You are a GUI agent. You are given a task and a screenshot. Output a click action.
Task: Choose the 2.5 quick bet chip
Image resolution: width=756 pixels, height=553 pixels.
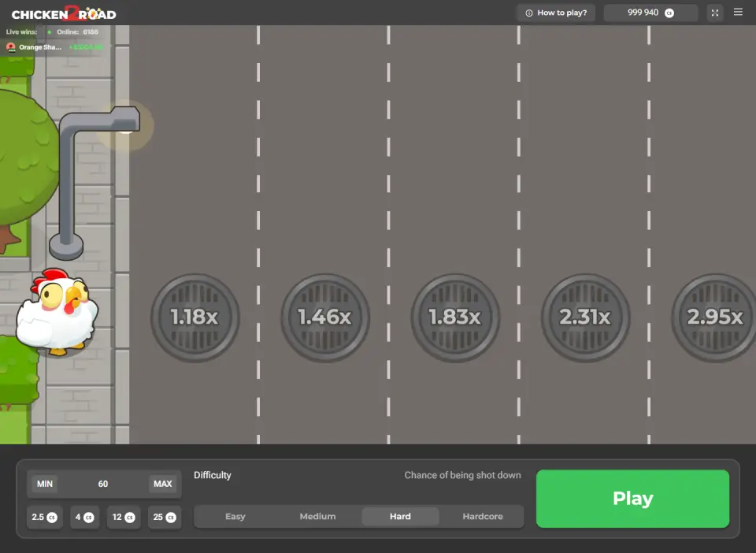point(44,518)
